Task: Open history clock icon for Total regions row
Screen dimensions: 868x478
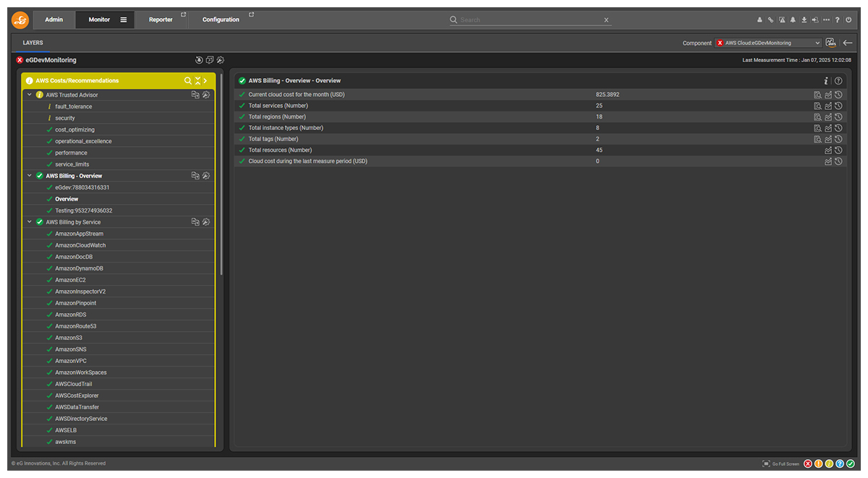Action: [838, 116]
